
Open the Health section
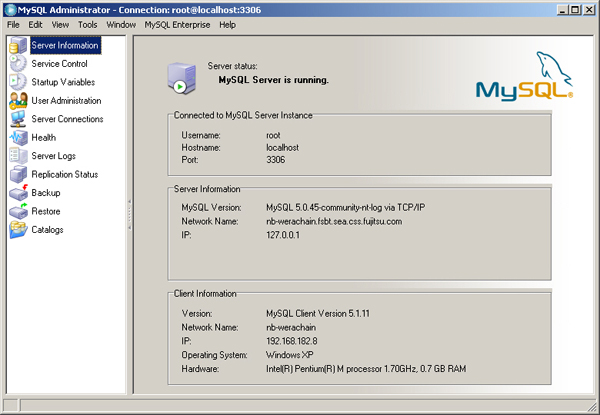(44, 137)
